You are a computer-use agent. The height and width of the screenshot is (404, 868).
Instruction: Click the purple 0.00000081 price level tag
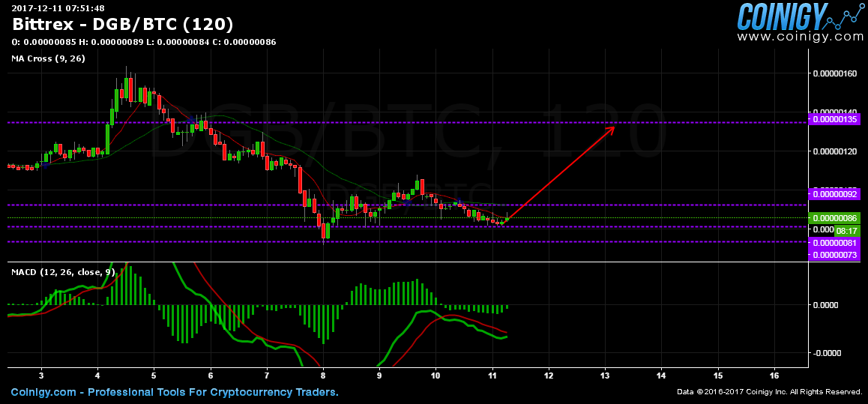pos(835,243)
